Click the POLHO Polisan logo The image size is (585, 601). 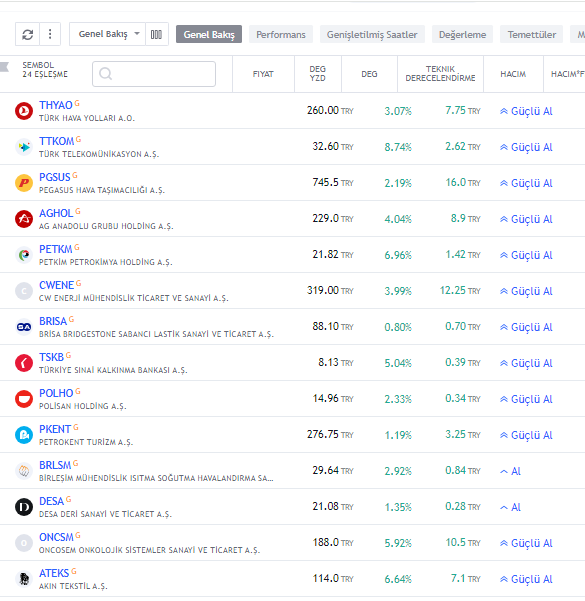tap(24, 399)
